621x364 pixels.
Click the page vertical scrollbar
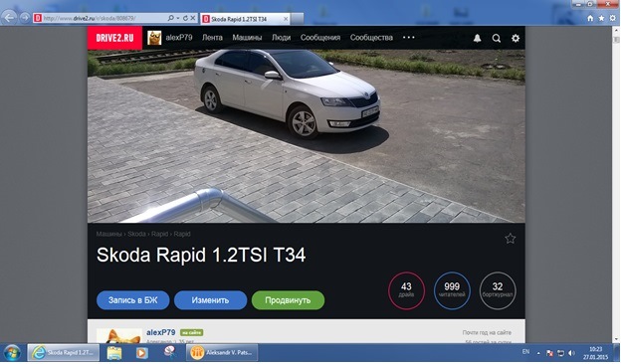(x=616, y=184)
